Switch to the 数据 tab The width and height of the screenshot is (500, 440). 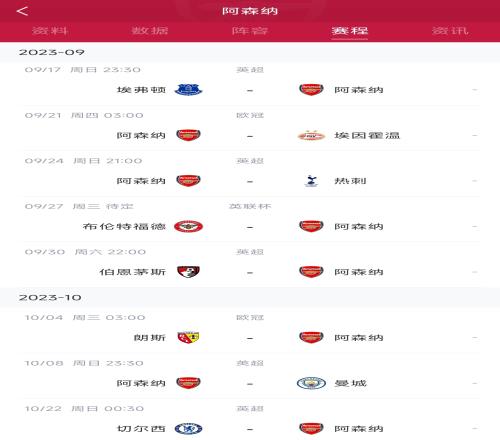(150, 31)
